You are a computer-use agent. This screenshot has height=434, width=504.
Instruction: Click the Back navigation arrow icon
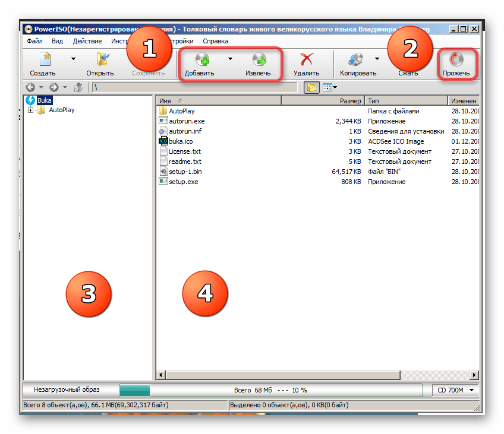30,87
